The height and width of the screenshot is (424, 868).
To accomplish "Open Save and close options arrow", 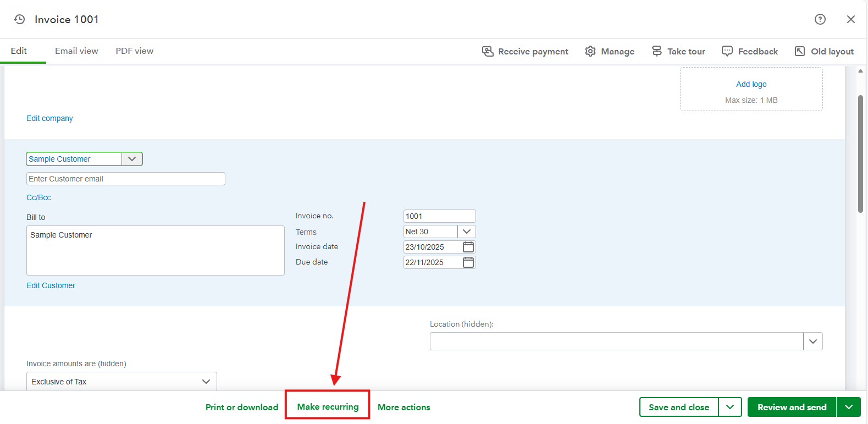I will pos(730,407).
